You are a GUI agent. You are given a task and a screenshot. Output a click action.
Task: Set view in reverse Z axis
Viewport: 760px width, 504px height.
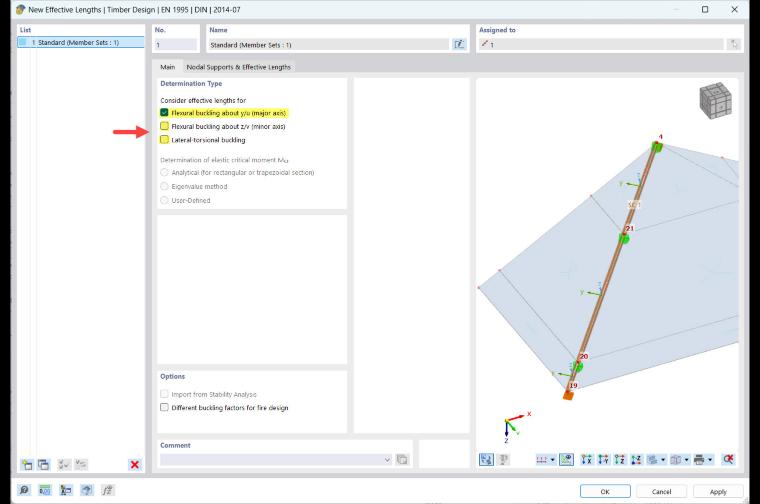(636, 459)
